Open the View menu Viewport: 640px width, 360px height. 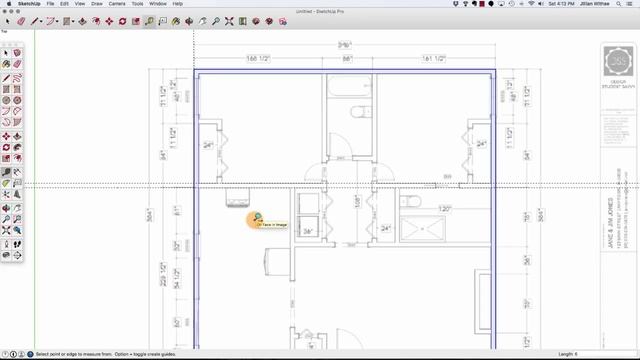(80, 4)
